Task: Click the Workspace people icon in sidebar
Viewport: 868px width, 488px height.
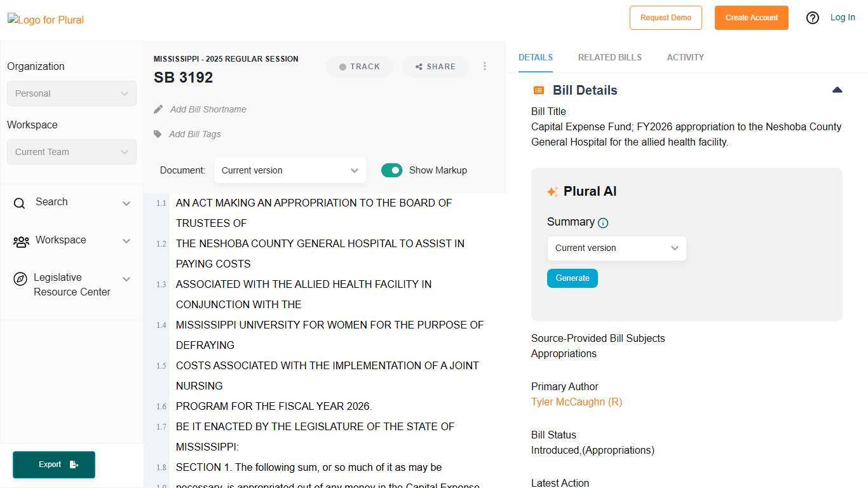Action: [21, 241]
